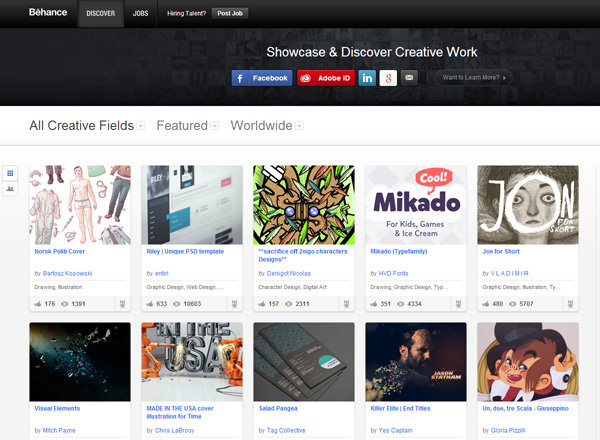Open the Mikado (Typefamily) project link

pos(399,251)
